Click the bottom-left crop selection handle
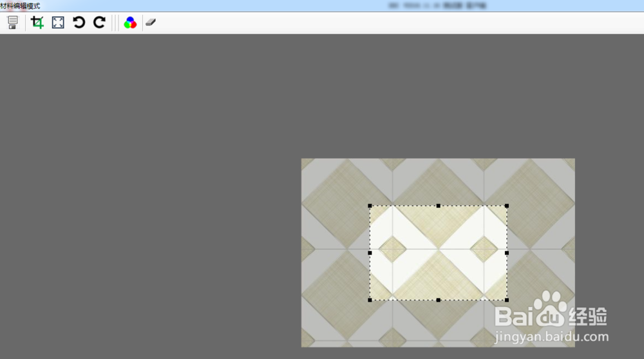The image size is (644, 359). pyautogui.click(x=370, y=300)
